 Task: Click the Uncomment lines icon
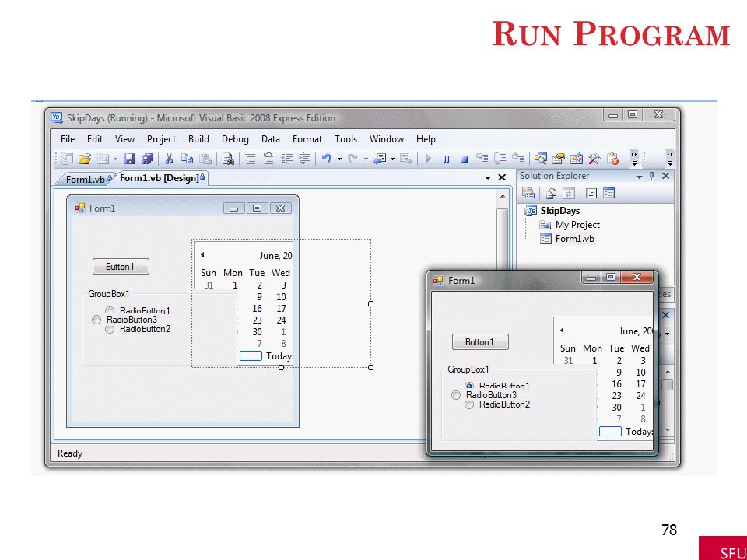[268, 159]
